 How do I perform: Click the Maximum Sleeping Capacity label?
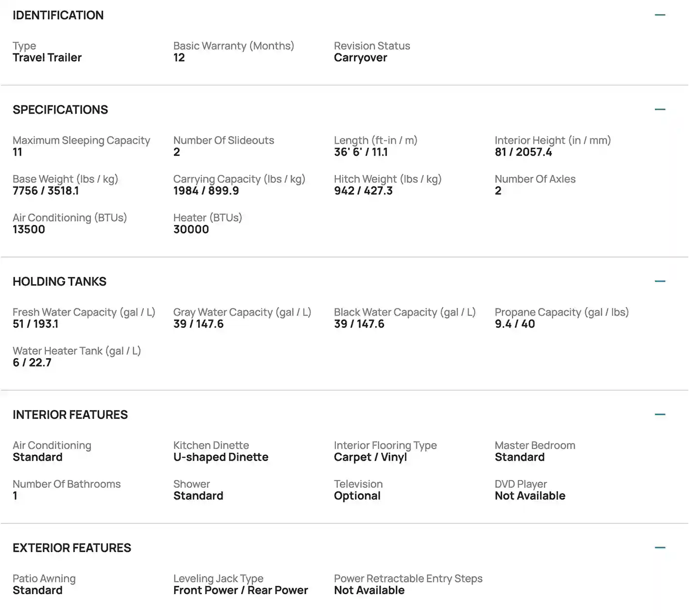click(x=81, y=140)
